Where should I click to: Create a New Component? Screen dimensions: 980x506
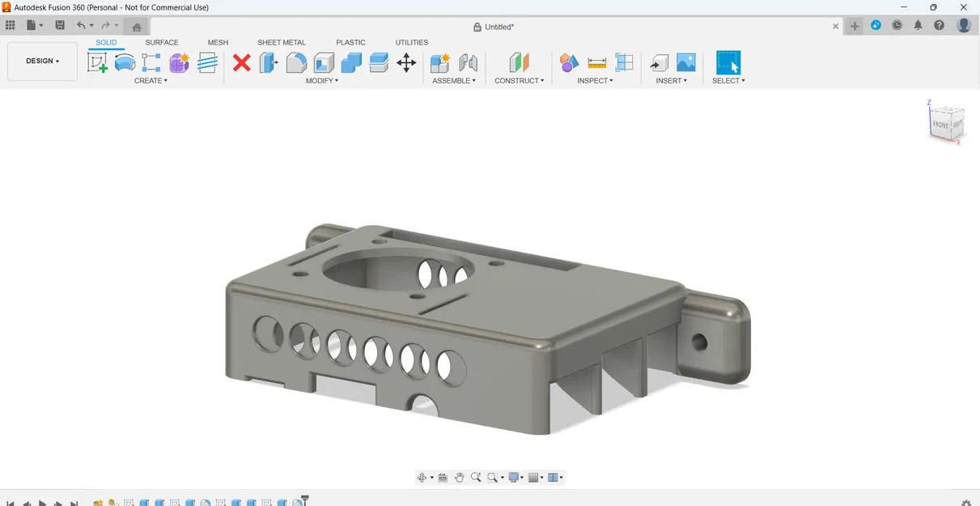pos(440,62)
